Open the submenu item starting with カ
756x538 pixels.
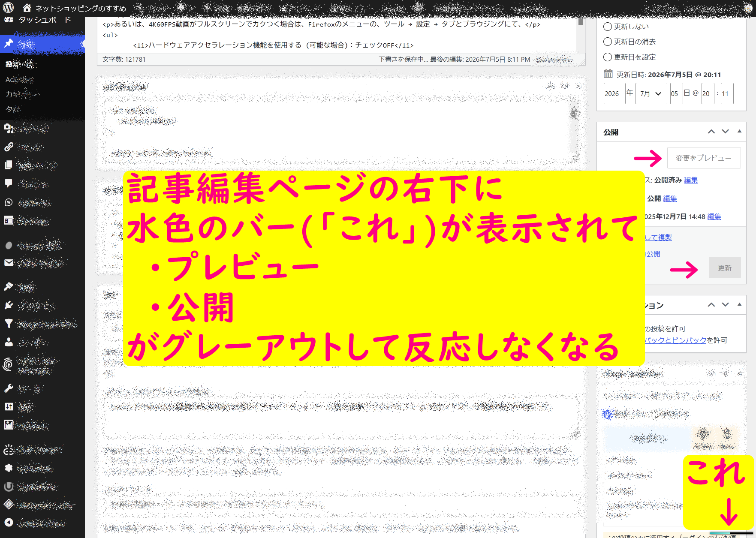21,94
